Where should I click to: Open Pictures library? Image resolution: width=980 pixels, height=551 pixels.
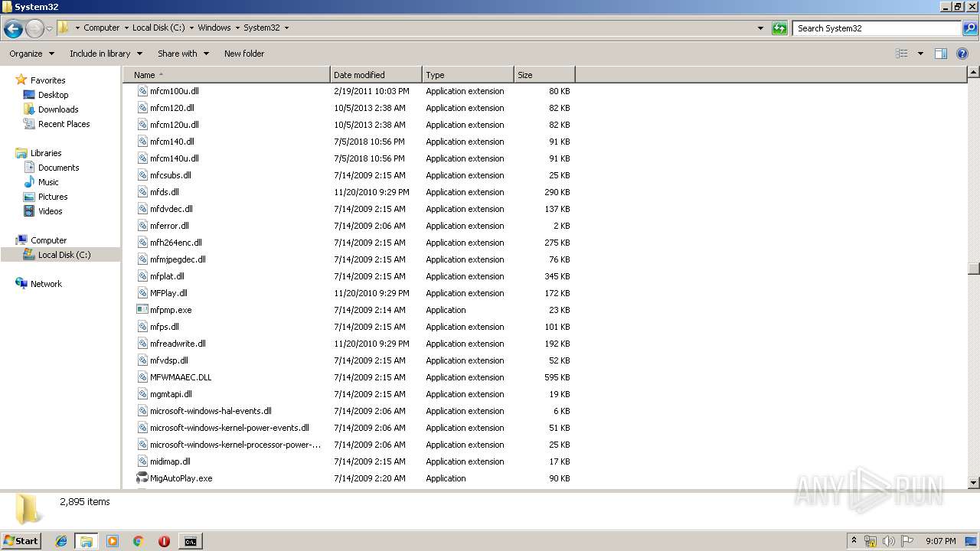[53, 197]
